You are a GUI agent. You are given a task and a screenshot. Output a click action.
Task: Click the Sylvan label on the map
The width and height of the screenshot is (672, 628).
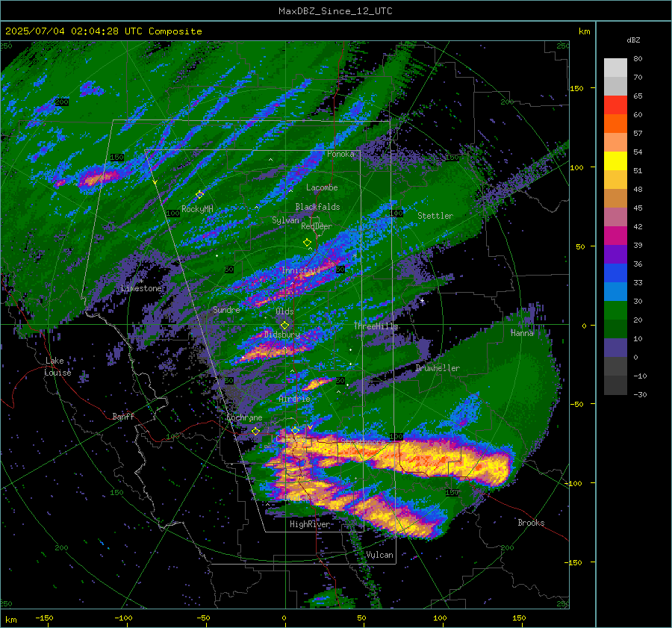pos(285,220)
